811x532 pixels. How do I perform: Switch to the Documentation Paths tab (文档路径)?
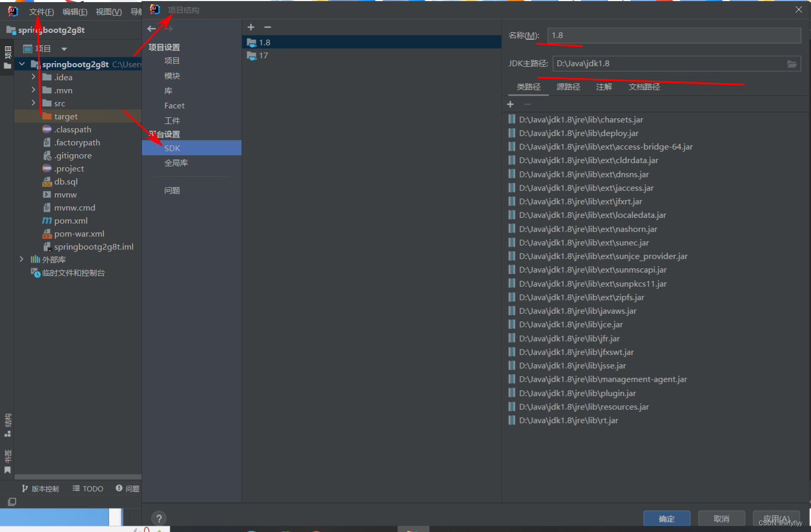click(644, 87)
